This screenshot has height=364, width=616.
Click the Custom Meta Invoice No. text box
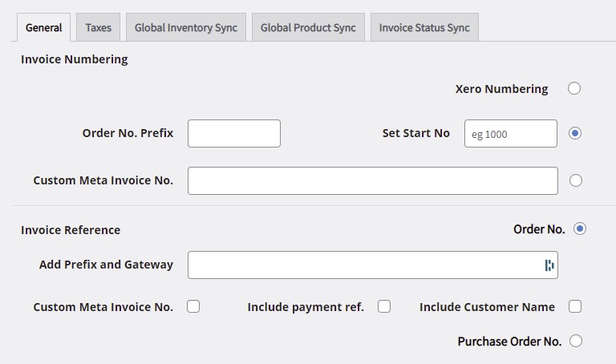[373, 180]
